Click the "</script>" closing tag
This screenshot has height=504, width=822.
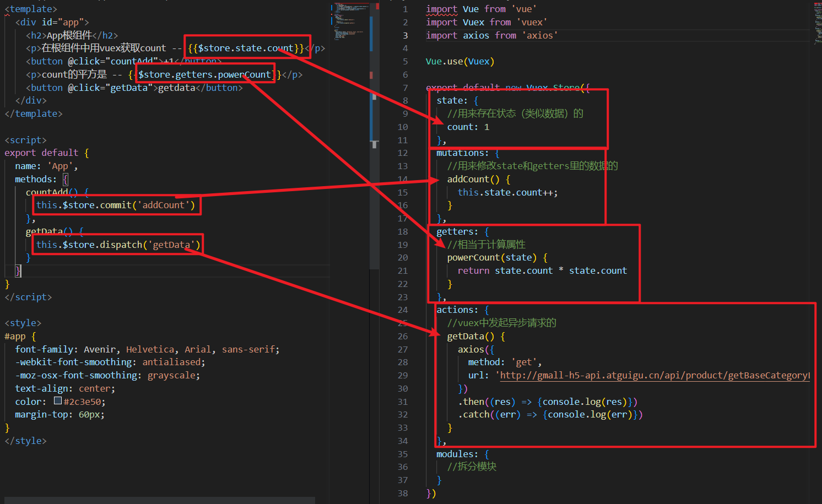[28, 297]
